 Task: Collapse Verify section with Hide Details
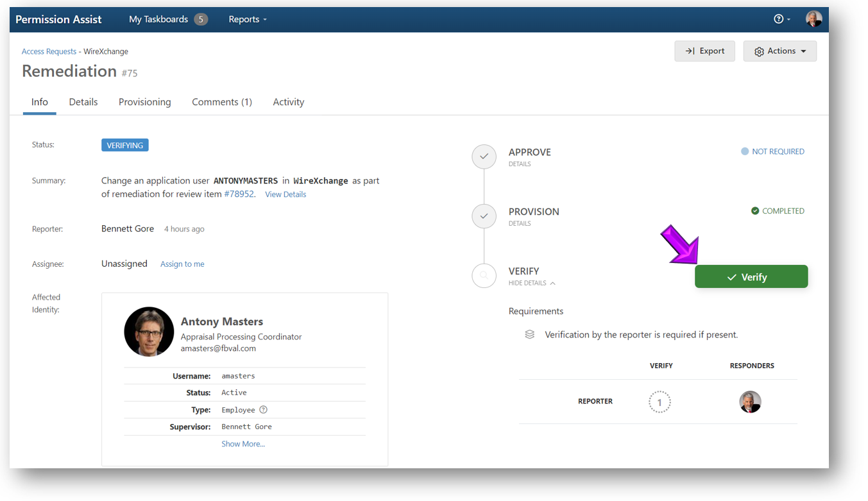531,283
